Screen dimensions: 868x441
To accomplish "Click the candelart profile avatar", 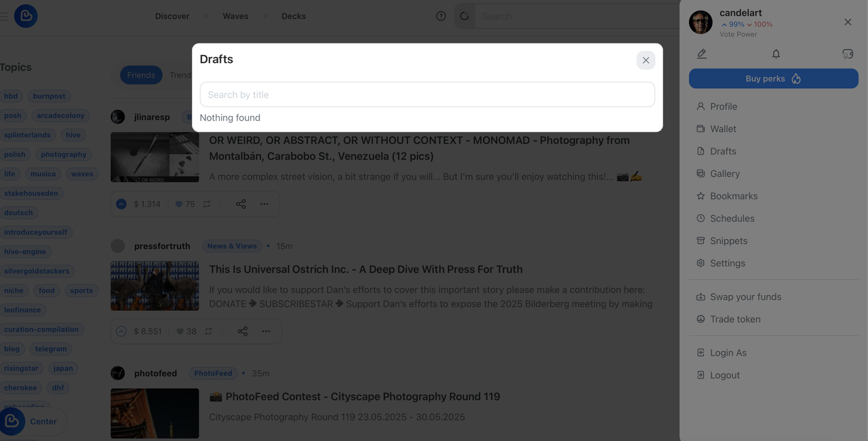I will pos(701,22).
